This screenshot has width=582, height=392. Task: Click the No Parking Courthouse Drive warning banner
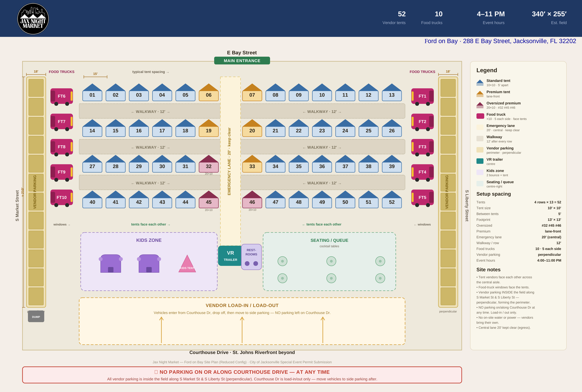click(242, 375)
